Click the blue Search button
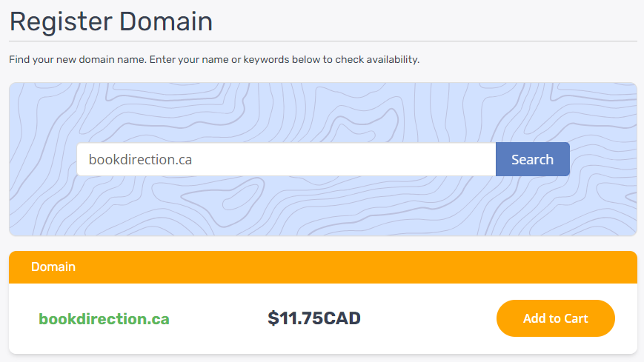Screen dimensions: 644x362 pos(532,159)
